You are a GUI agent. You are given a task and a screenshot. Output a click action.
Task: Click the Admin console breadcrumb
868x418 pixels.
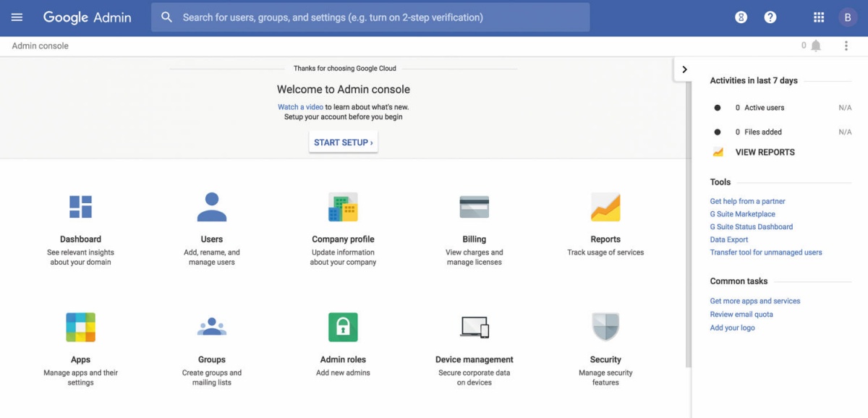(x=41, y=46)
